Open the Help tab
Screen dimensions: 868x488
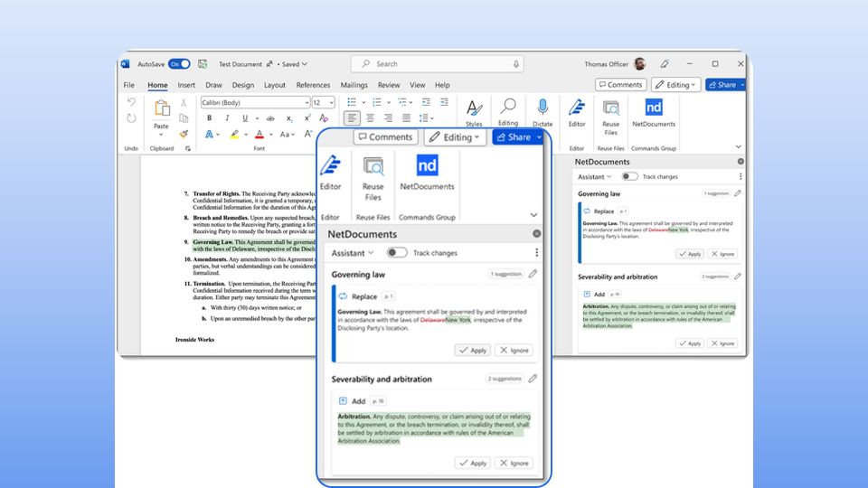442,85
